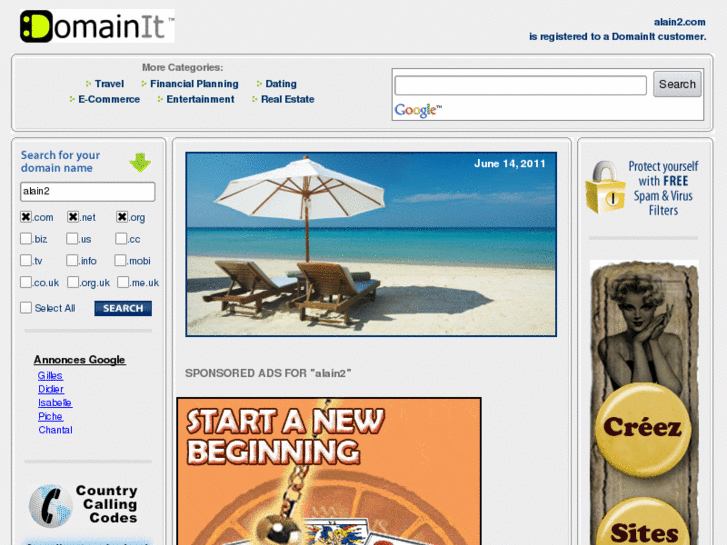Screen dimensions: 727x545
Task: Check the .org.uk checkbox
Action: coord(73,282)
